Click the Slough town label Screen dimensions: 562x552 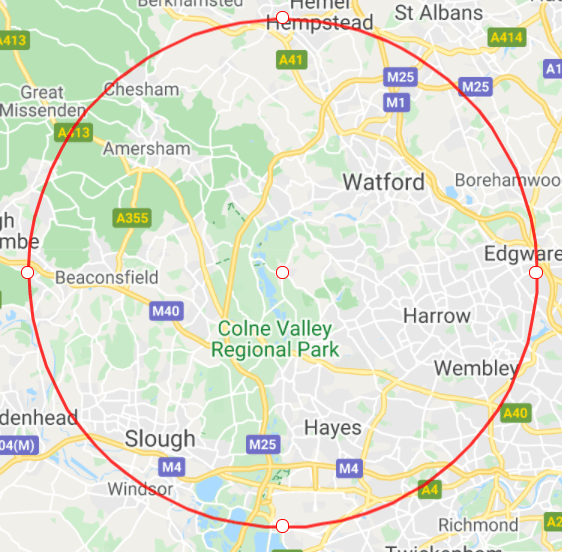[x=160, y=439]
